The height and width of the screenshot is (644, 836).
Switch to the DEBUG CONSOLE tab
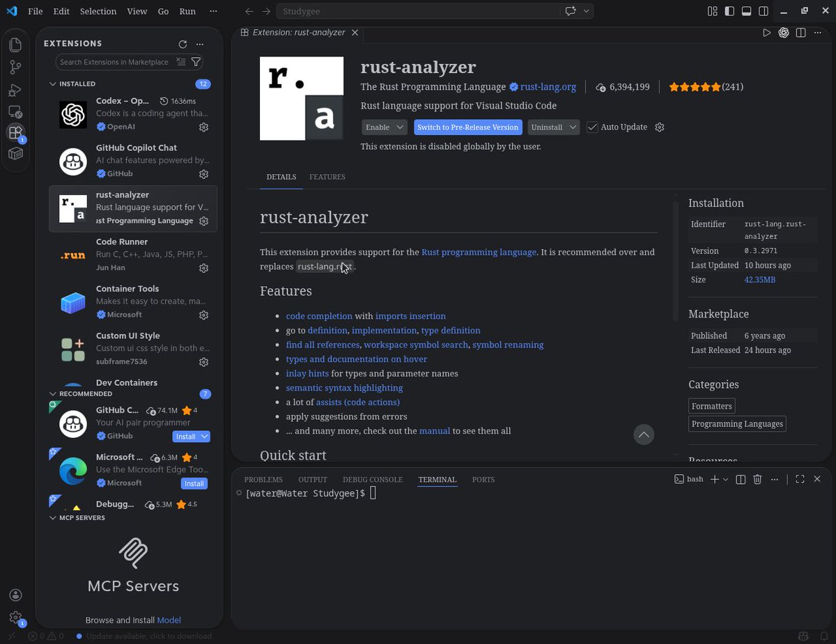373,480
